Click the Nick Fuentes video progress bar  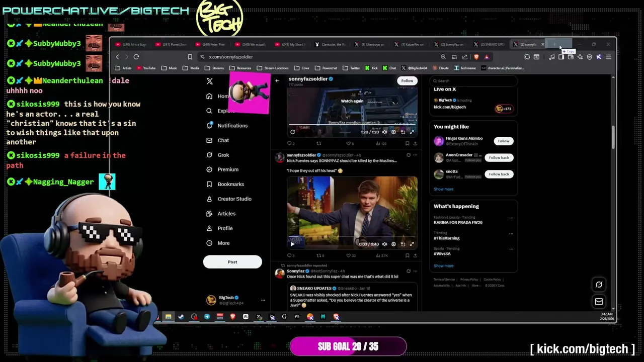pyautogui.click(x=352, y=237)
